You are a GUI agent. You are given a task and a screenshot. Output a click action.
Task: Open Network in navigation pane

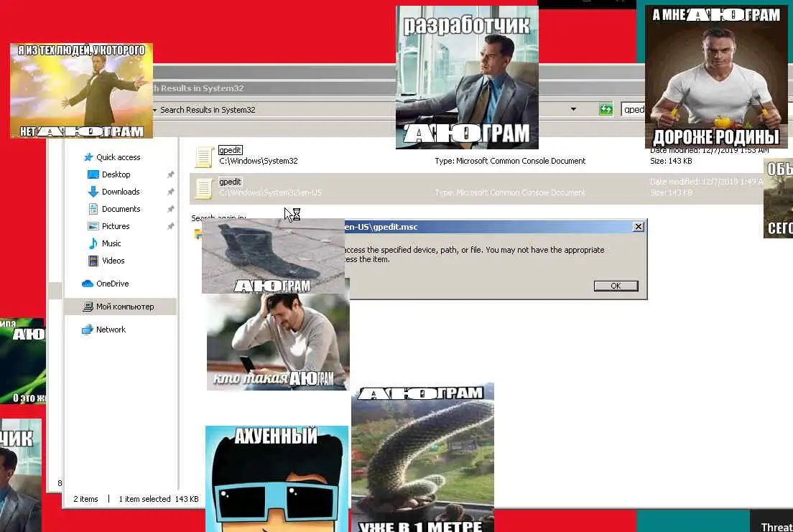pyautogui.click(x=111, y=330)
